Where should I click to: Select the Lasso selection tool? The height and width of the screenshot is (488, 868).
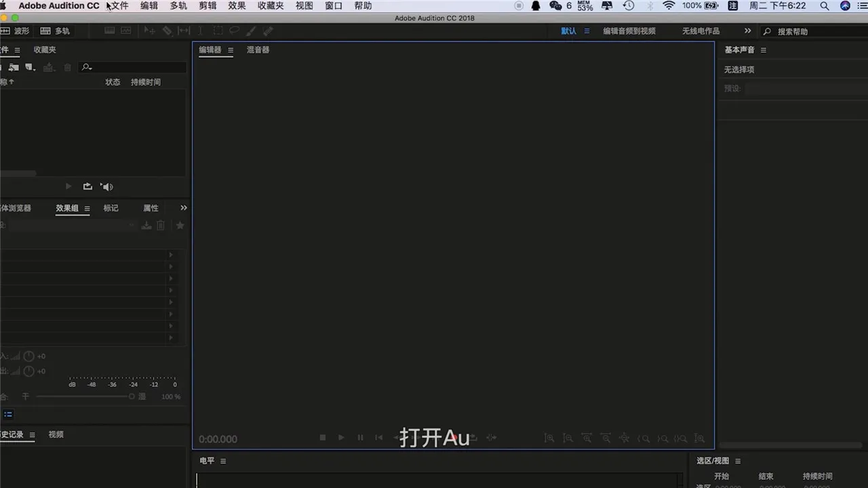[x=235, y=30]
